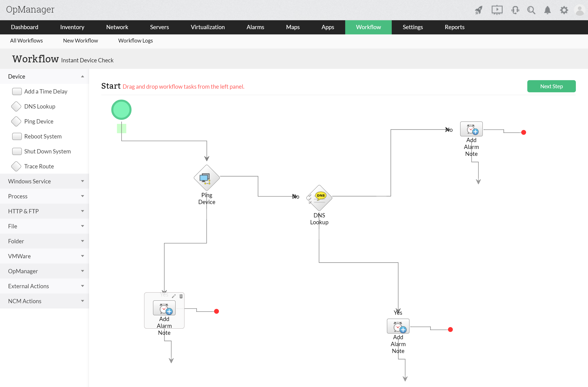Open the search magnifier icon
The image size is (588, 387).
click(531, 10)
